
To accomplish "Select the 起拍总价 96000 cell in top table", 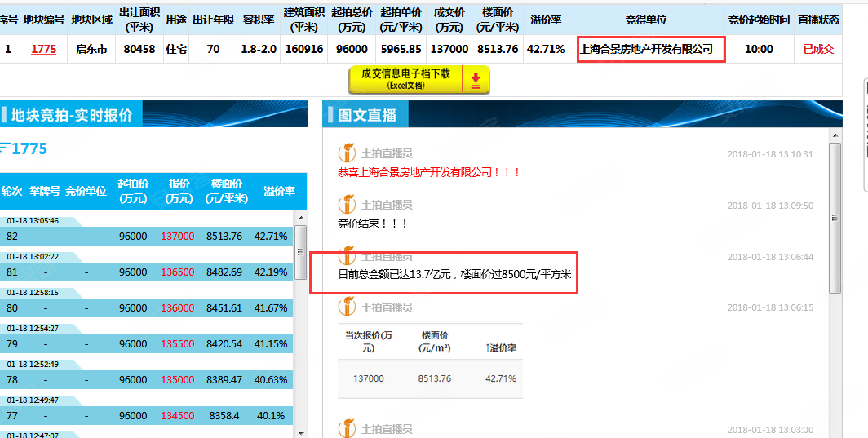I will tap(352, 49).
